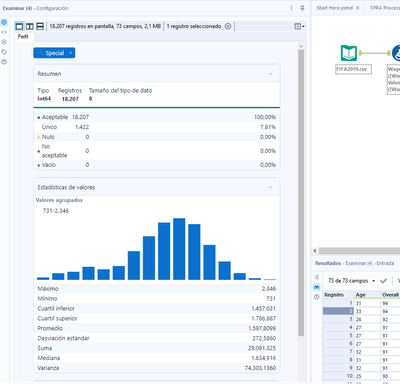Click the Cuartil superior row

coord(157,319)
